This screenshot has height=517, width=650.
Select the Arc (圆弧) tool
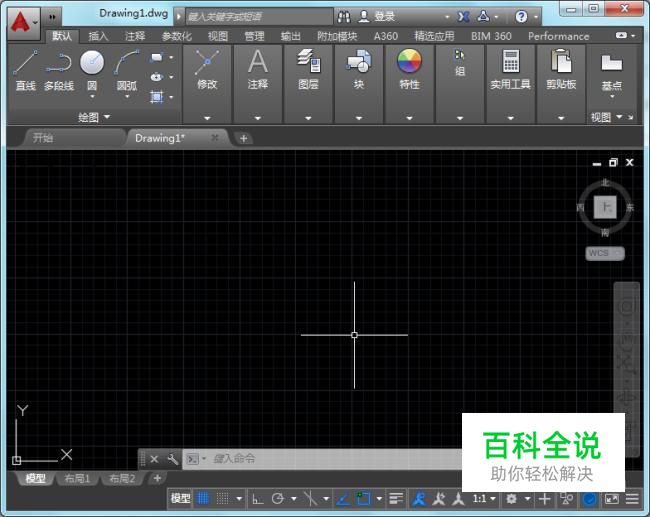(x=126, y=68)
